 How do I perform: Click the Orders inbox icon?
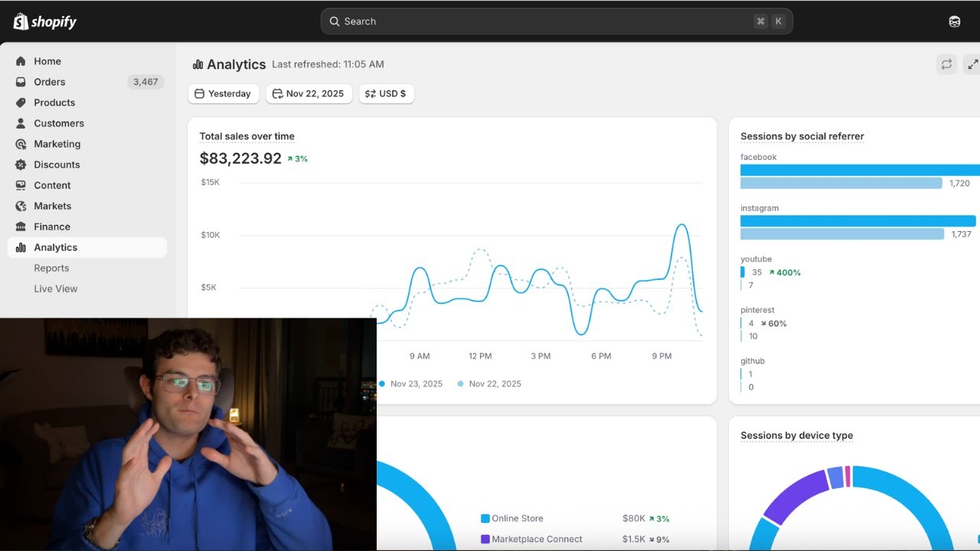point(21,82)
